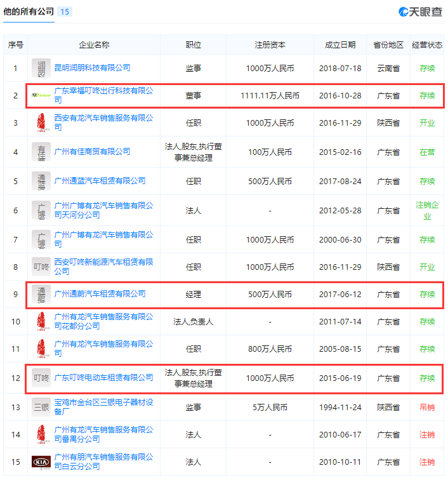Viewport: 448px width, 480px height.
Task: Click the 昆明润朋科技有限公司 logo icon
Action: (x=41, y=69)
